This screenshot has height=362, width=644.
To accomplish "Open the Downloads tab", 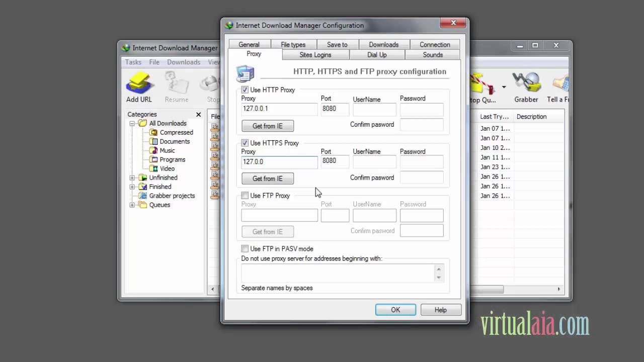I will pos(383,44).
